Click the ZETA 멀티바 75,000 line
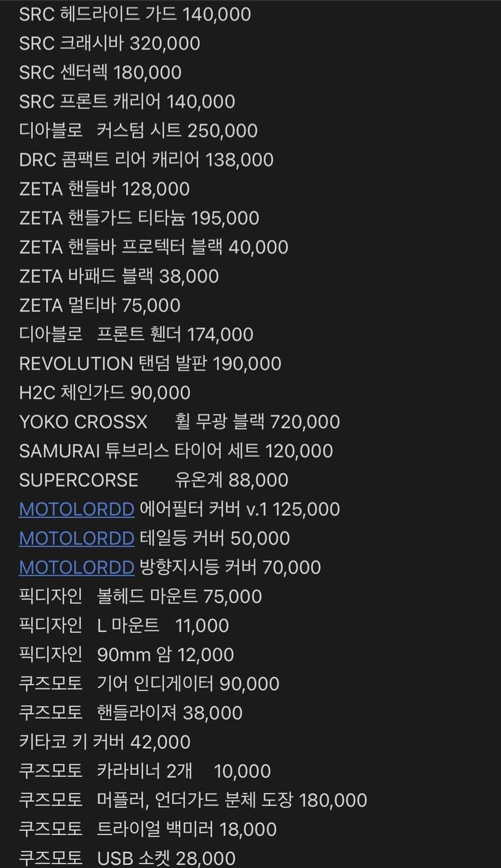This screenshot has width=501, height=868. click(100, 305)
